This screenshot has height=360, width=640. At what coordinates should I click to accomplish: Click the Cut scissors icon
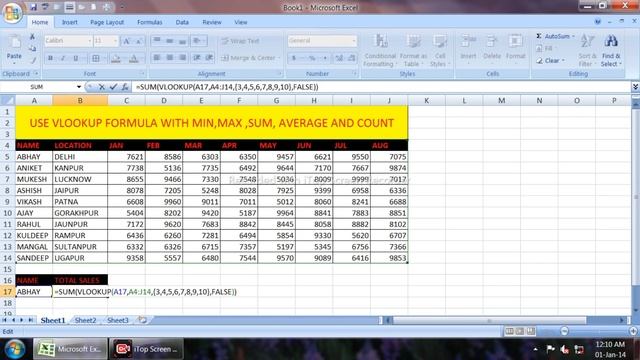(33, 37)
